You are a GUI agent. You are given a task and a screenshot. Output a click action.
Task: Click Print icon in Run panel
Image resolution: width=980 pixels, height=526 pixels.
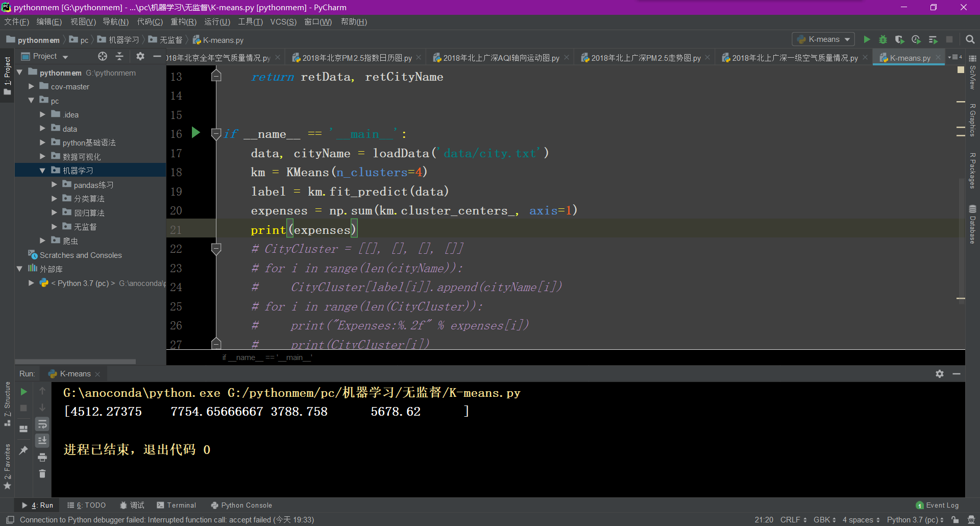(42, 457)
